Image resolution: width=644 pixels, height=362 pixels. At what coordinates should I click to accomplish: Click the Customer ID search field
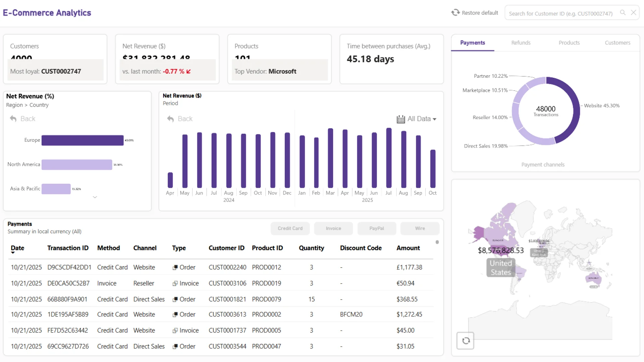pos(560,13)
